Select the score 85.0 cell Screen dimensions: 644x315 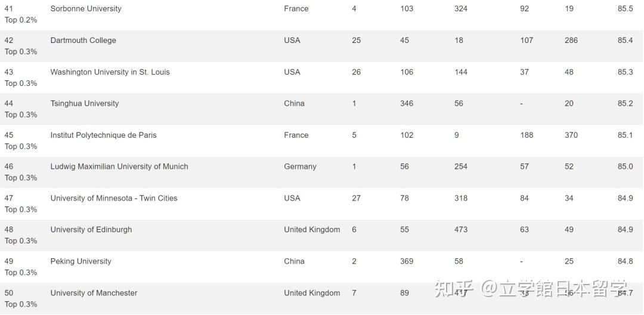[x=625, y=167]
